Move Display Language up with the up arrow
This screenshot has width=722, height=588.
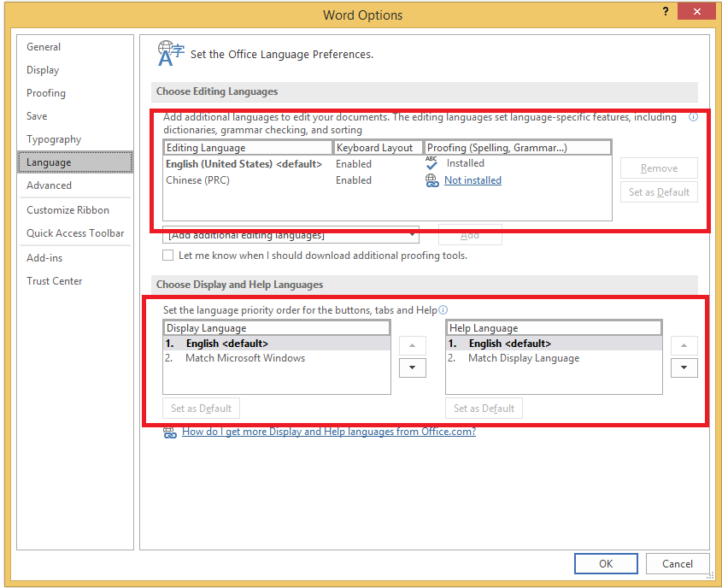point(412,346)
